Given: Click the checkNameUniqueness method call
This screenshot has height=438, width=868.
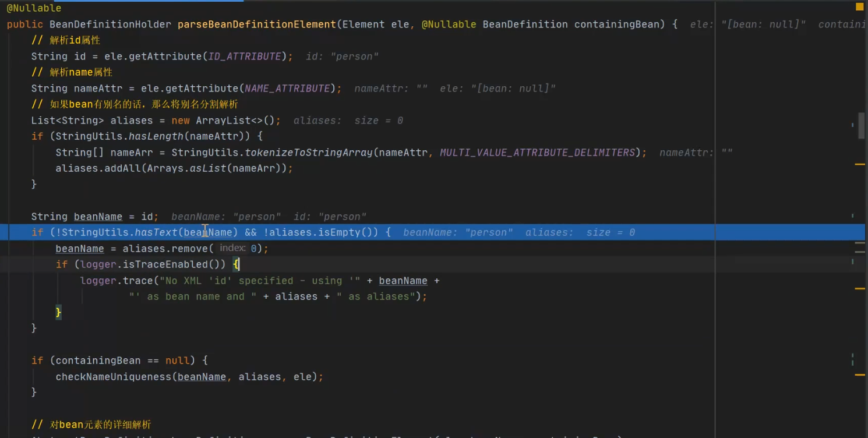Looking at the screenshot, I should 114,377.
